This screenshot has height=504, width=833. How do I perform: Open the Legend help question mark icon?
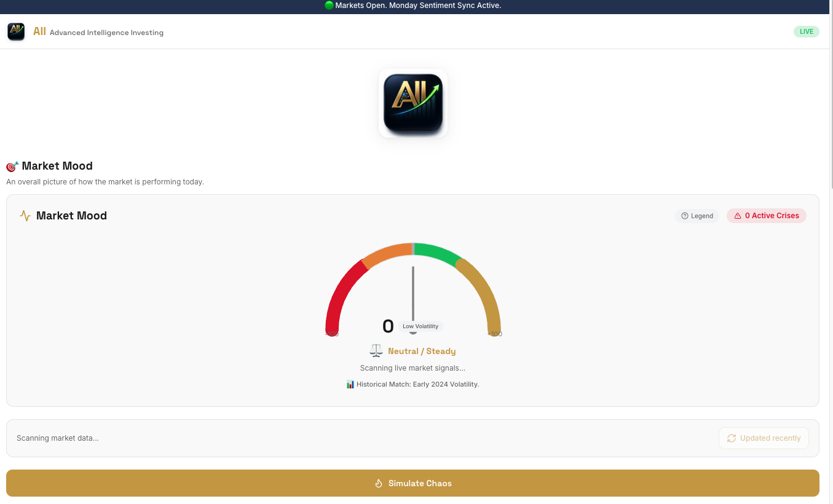coord(684,216)
